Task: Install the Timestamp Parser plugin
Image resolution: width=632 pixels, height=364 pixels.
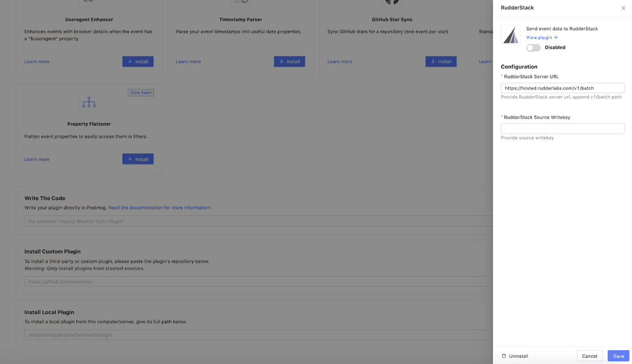Action: click(x=289, y=61)
